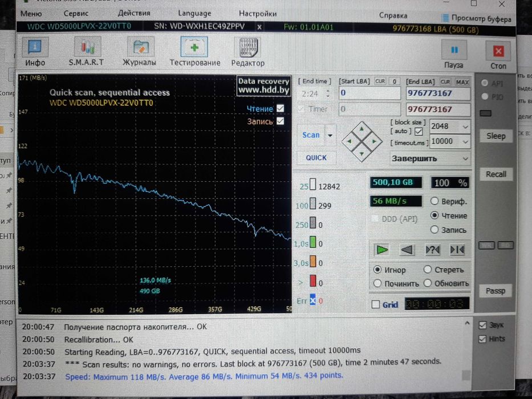The image size is (532, 399).
Task: Toggle the Запись graph checkbox
Action: [x=280, y=121]
